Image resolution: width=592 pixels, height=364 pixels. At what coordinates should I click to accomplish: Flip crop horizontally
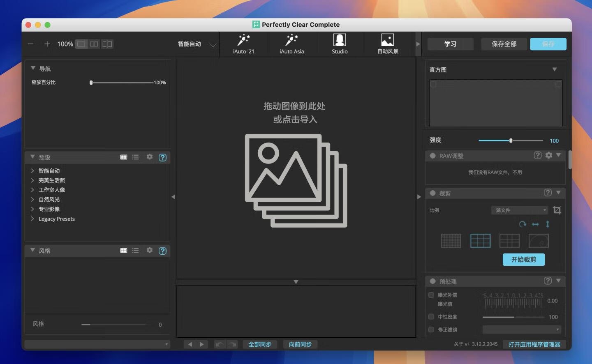(535, 224)
